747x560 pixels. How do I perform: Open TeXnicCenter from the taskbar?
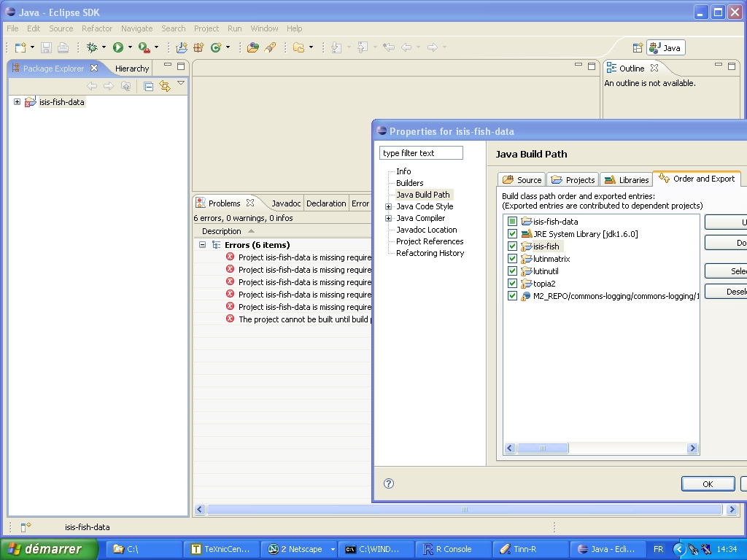click(x=222, y=549)
